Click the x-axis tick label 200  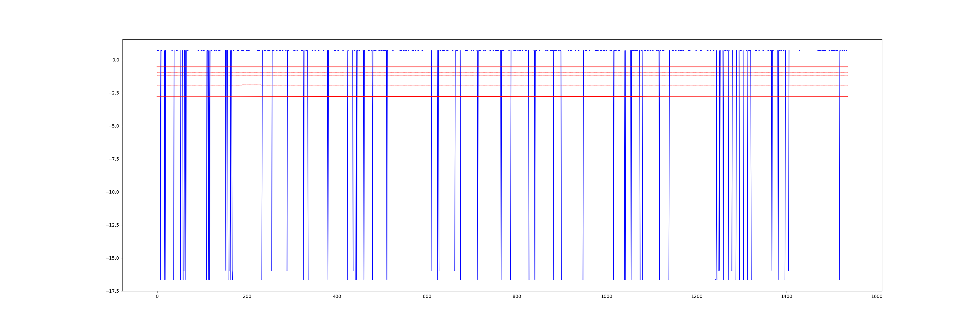pyautogui.click(x=247, y=297)
